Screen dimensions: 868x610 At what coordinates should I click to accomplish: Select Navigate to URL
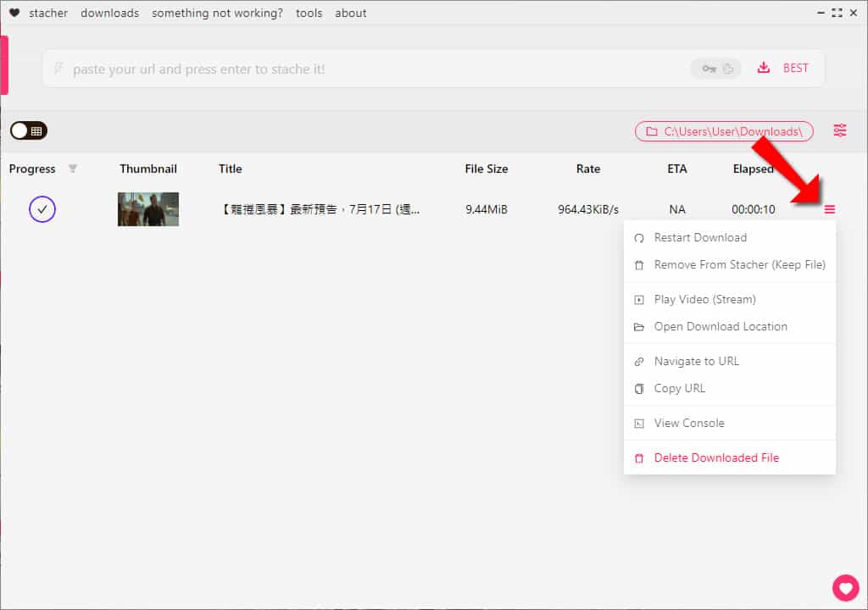(x=730, y=362)
